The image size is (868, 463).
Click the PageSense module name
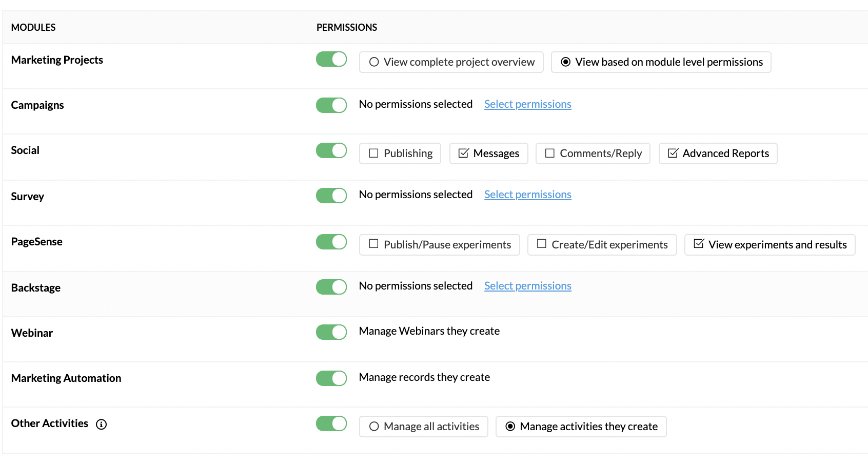(x=37, y=242)
